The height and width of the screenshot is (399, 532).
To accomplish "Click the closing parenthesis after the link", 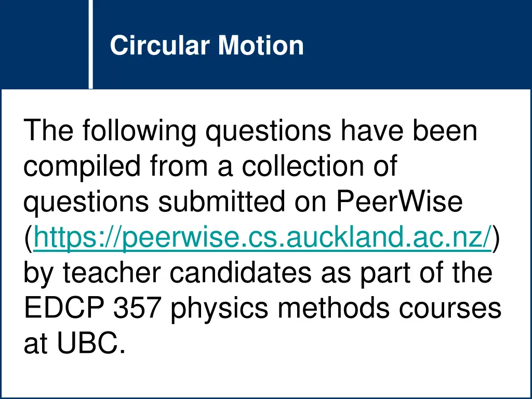I will pos(497,238).
